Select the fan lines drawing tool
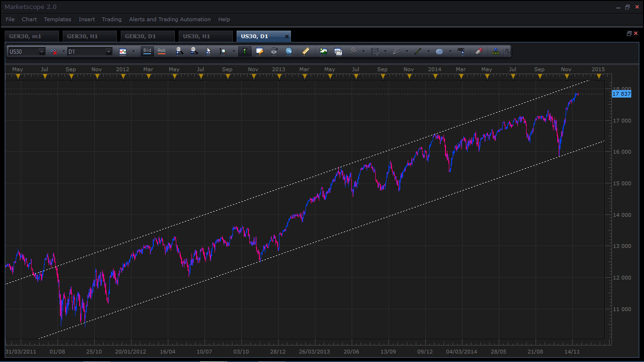 pos(396,51)
